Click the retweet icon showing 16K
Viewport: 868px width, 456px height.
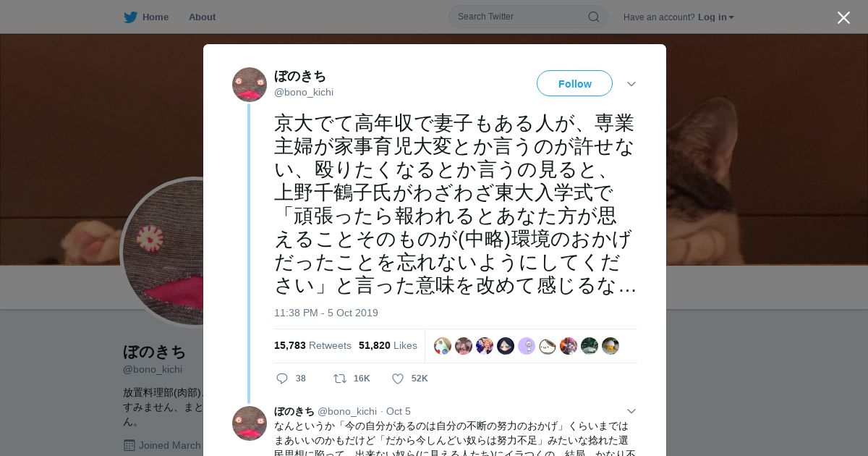point(339,379)
